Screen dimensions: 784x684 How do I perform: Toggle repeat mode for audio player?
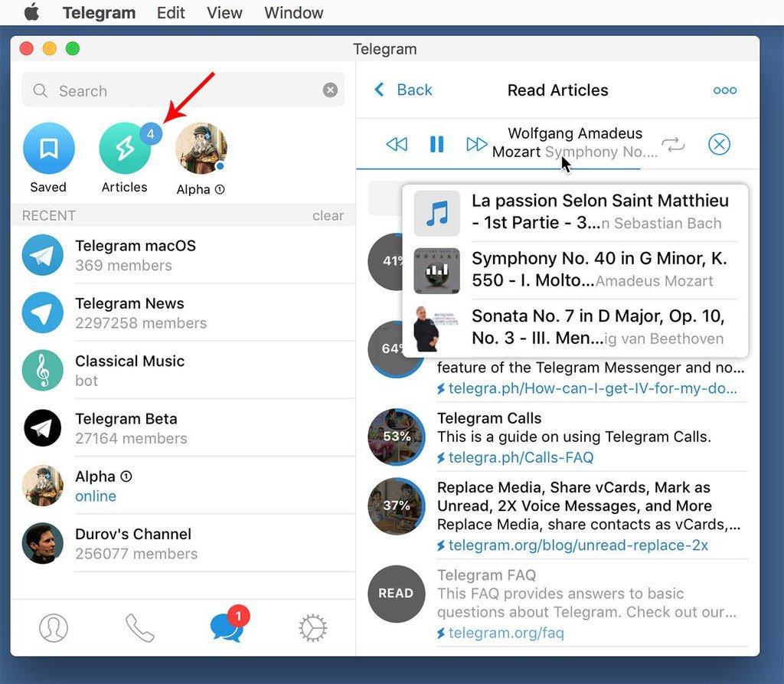coord(673,145)
